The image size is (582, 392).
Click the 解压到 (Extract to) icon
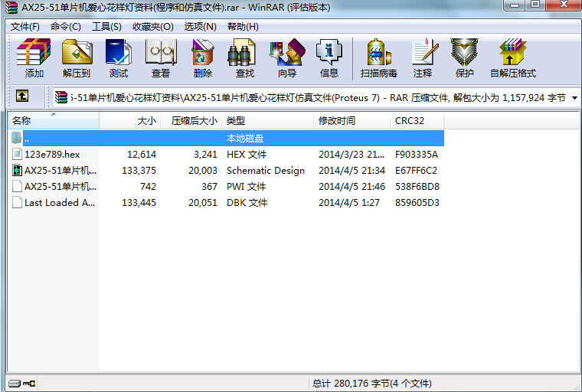click(x=77, y=52)
